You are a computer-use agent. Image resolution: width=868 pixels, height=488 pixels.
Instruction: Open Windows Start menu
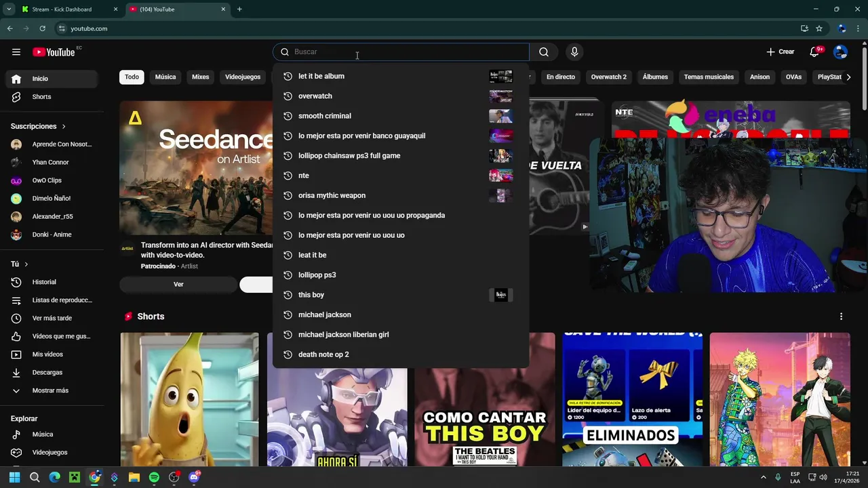tap(14, 477)
